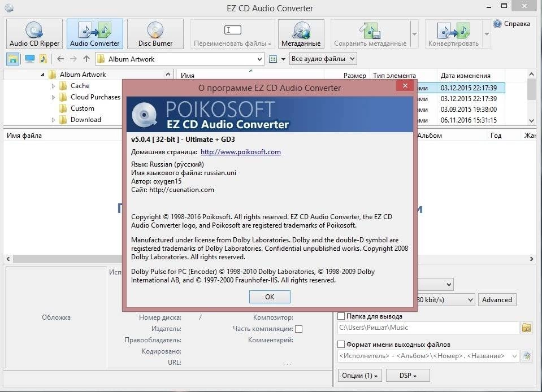This screenshot has width=542, height=392.
Task: Expand the Download folder node
Action: (53, 120)
